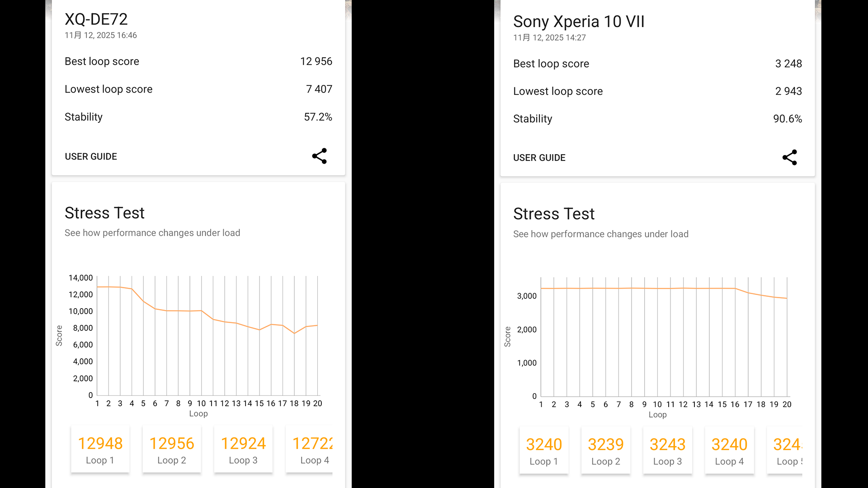Click the right Stress Test heading

(x=554, y=214)
